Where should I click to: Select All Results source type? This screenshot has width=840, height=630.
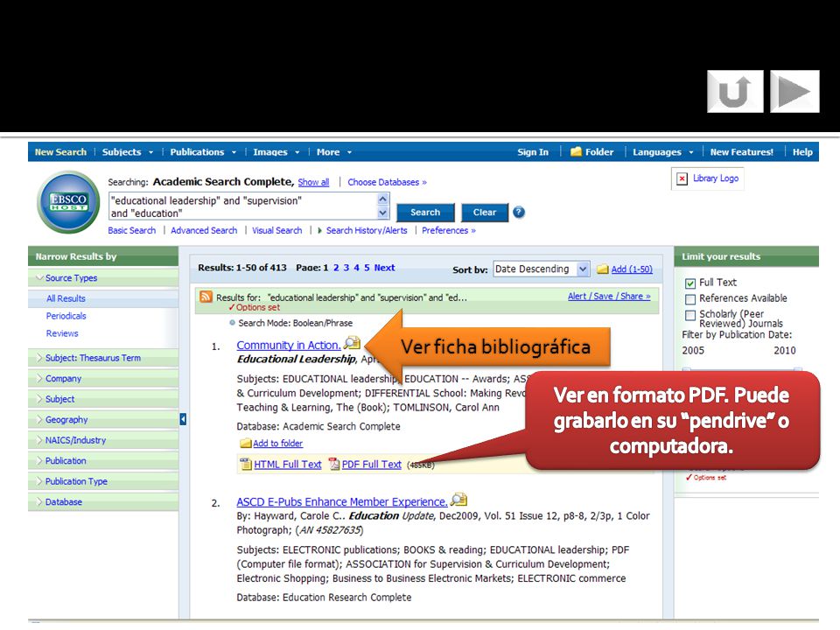click(66, 298)
